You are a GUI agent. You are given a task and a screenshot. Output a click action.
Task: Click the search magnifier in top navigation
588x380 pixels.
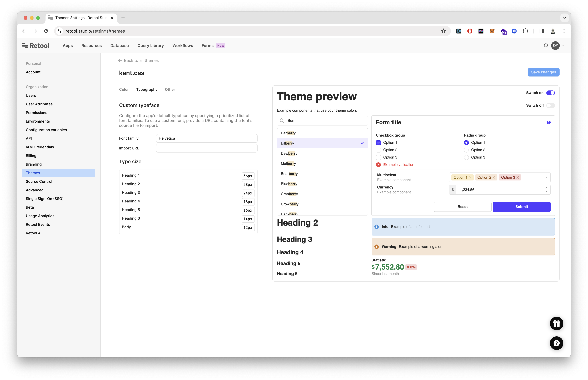[546, 46]
